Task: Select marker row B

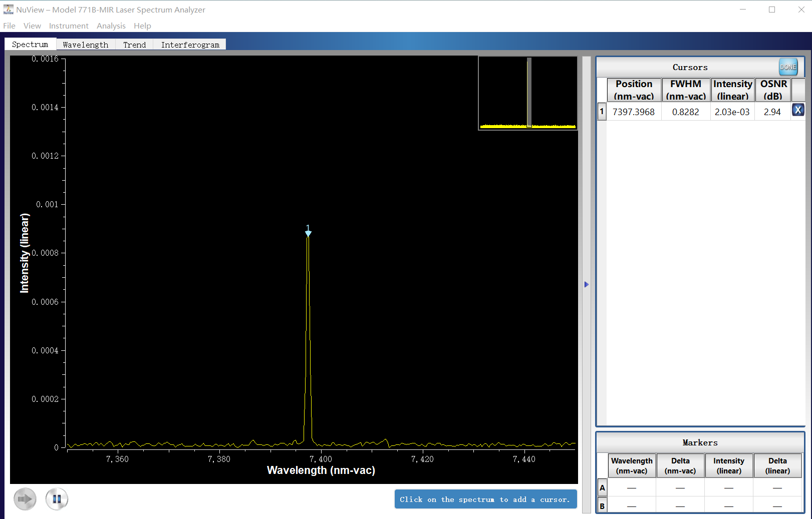Action: [602, 506]
